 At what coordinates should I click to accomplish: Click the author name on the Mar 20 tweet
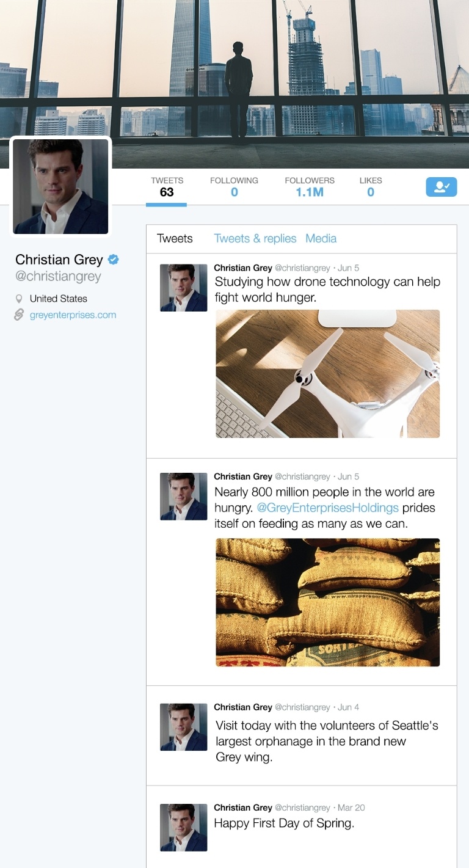(243, 808)
